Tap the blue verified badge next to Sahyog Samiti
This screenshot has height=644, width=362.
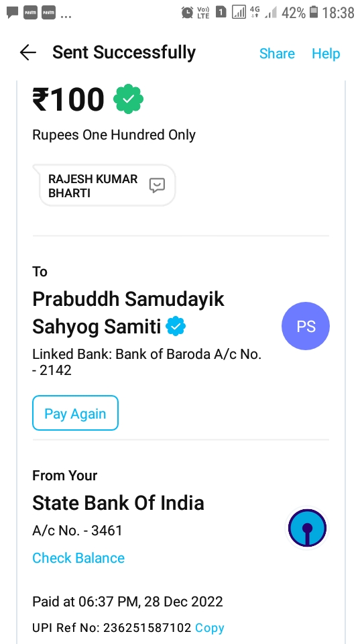176,326
